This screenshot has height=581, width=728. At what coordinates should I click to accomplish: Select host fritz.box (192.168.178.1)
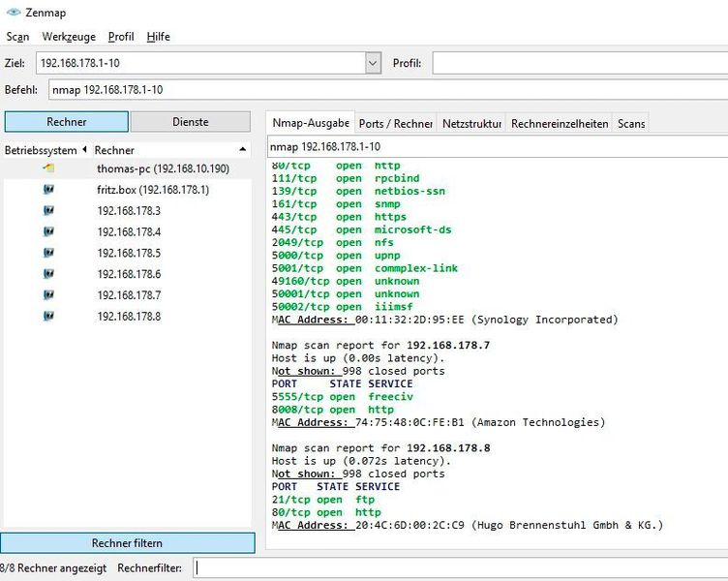pos(153,190)
